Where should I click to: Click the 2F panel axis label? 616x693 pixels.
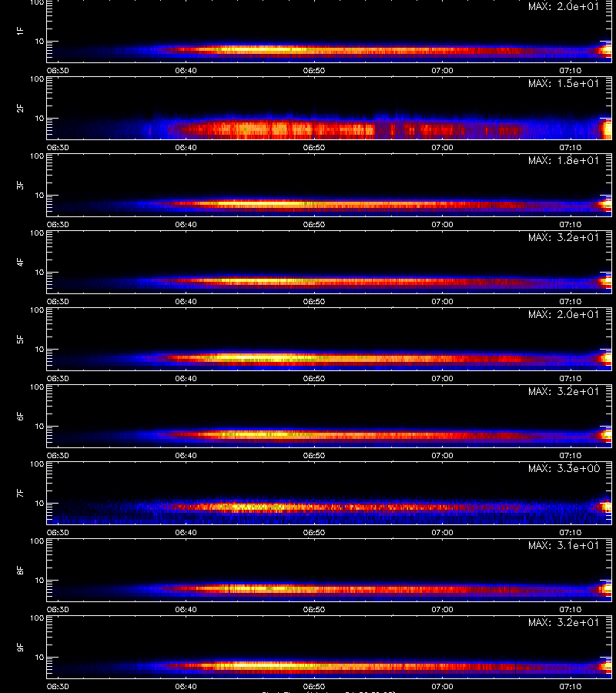(20, 109)
